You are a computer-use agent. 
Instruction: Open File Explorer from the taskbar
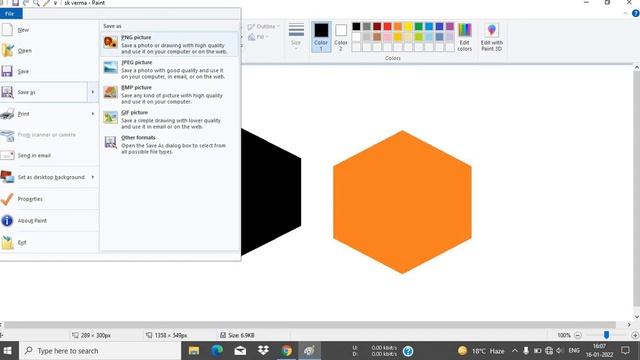coord(194,351)
